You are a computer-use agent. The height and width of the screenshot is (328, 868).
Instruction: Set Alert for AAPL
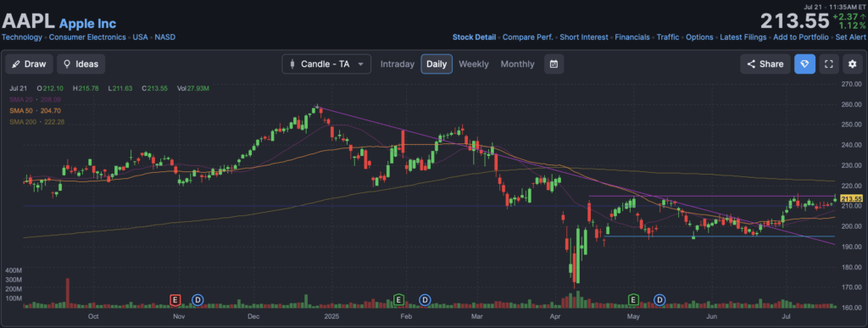tap(850, 37)
